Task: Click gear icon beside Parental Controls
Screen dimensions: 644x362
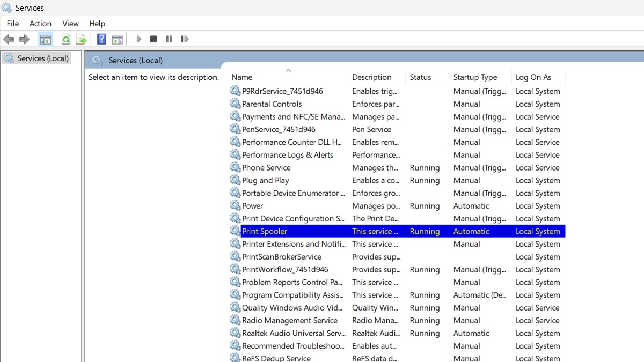Action: tap(235, 104)
